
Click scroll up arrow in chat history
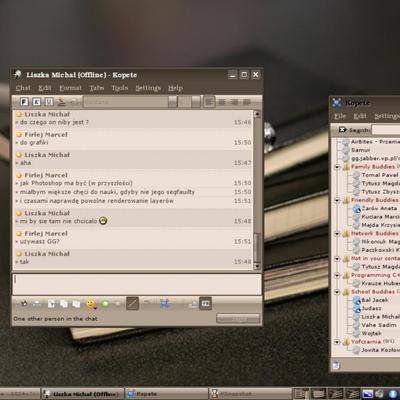257,114
